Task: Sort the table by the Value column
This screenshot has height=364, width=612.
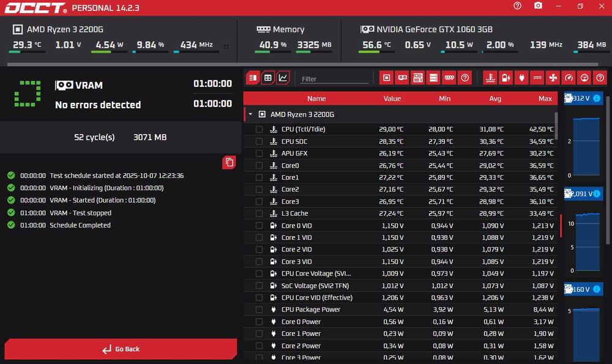Action: point(392,98)
